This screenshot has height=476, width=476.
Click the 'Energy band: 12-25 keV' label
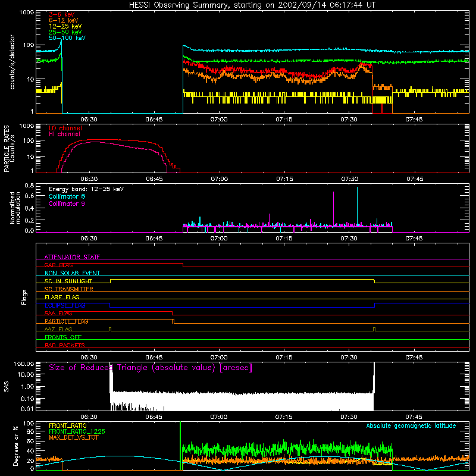(x=86, y=189)
